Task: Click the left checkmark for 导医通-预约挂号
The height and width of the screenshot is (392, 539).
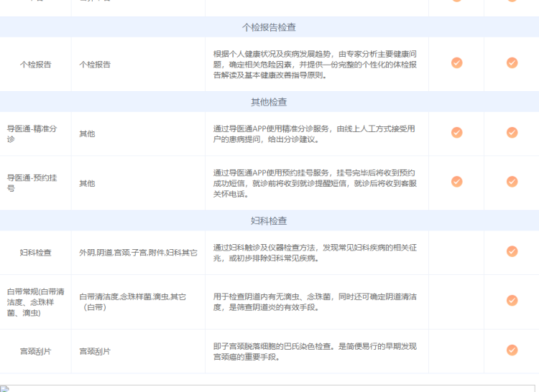Action: click(456, 182)
